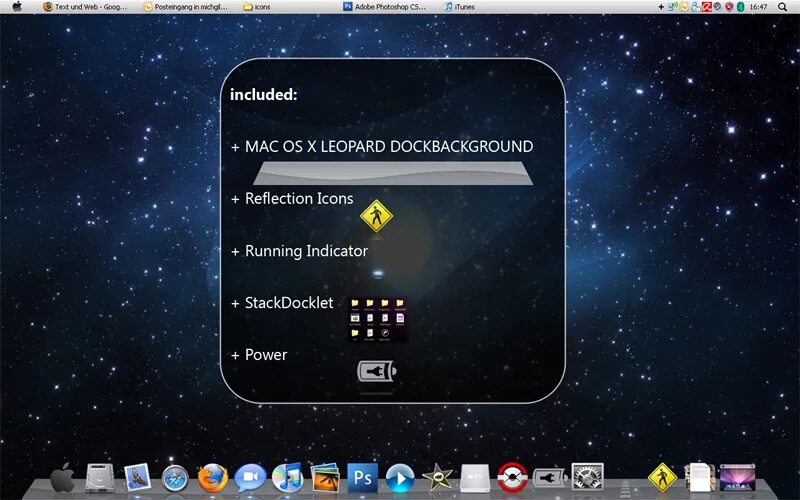Launch Firefox from the dock
Image resolution: width=800 pixels, height=500 pixels.
click(x=212, y=478)
